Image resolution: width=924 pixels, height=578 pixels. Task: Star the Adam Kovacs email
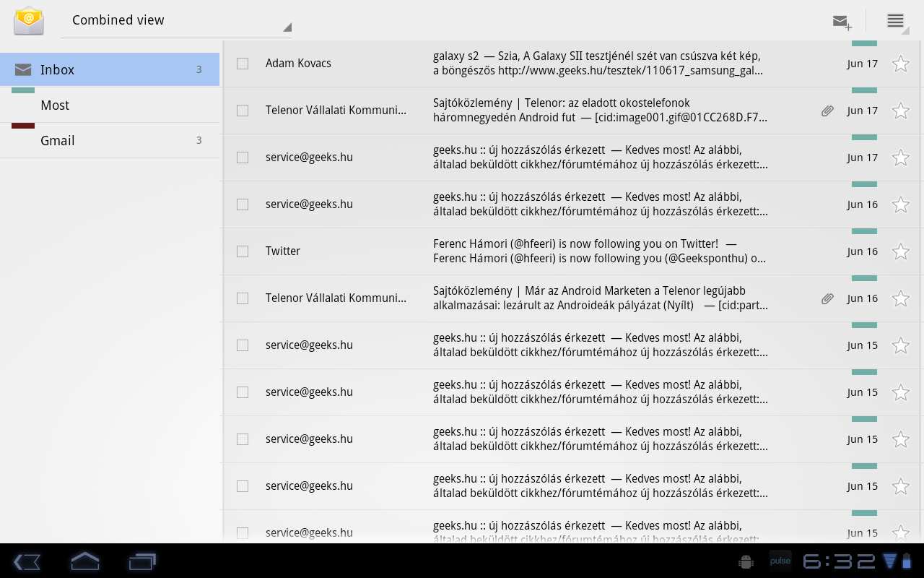[900, 64]
